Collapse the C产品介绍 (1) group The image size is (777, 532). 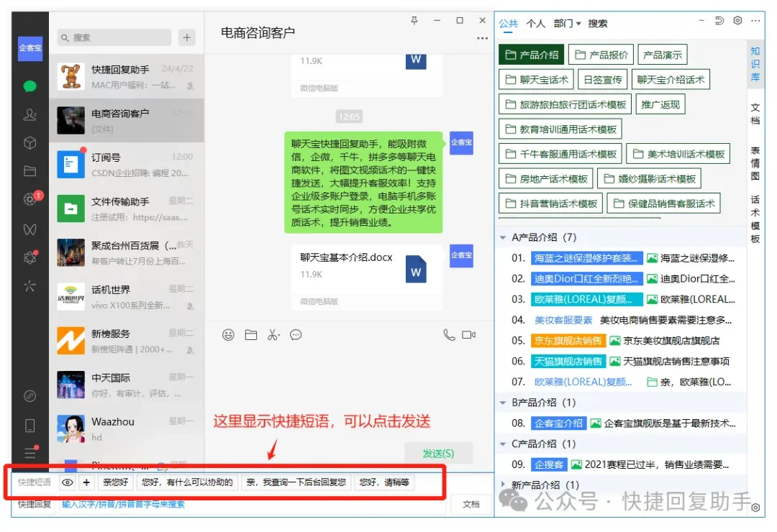[502, 444]
